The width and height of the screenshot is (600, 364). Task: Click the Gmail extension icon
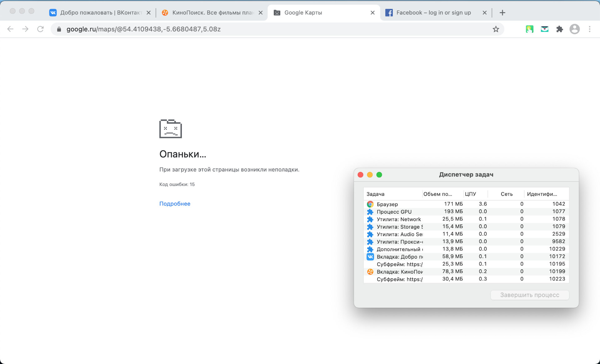pos(544,29)
